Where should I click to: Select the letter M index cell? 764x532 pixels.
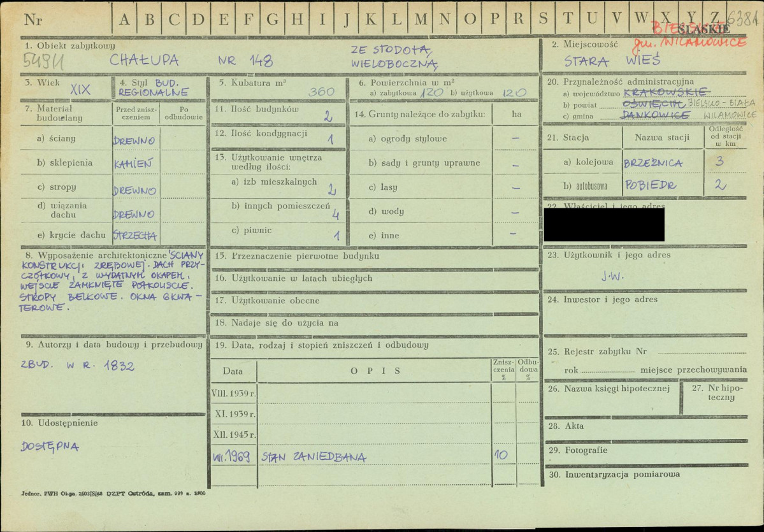[x=421, y=19]
